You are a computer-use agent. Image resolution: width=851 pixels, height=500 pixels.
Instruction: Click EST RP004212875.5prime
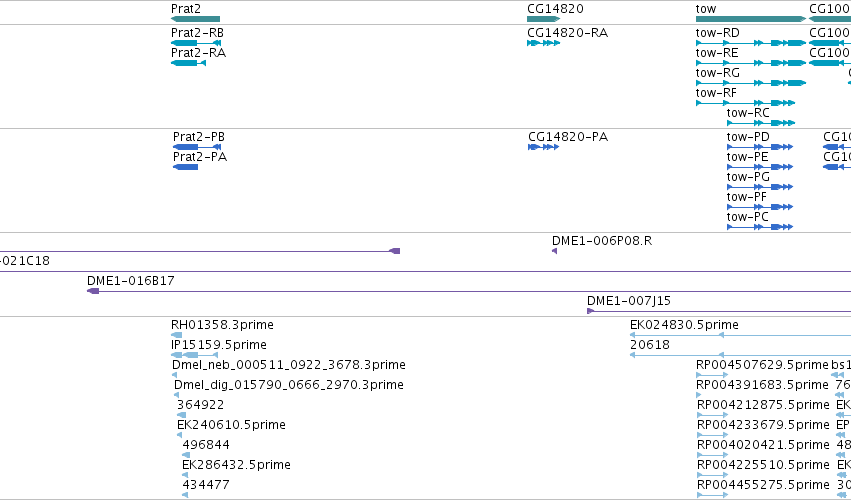pyautogui.click(x=713, y=415)
